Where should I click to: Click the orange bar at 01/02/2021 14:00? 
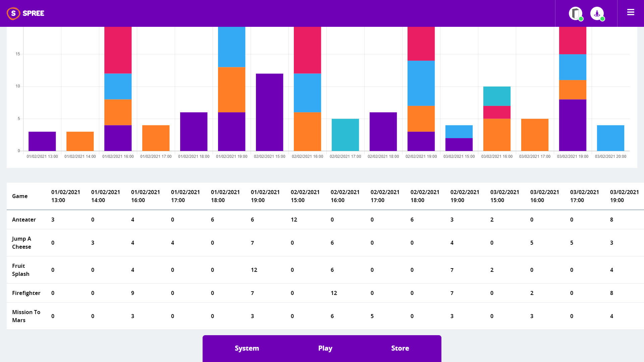[x=80, y=141]
